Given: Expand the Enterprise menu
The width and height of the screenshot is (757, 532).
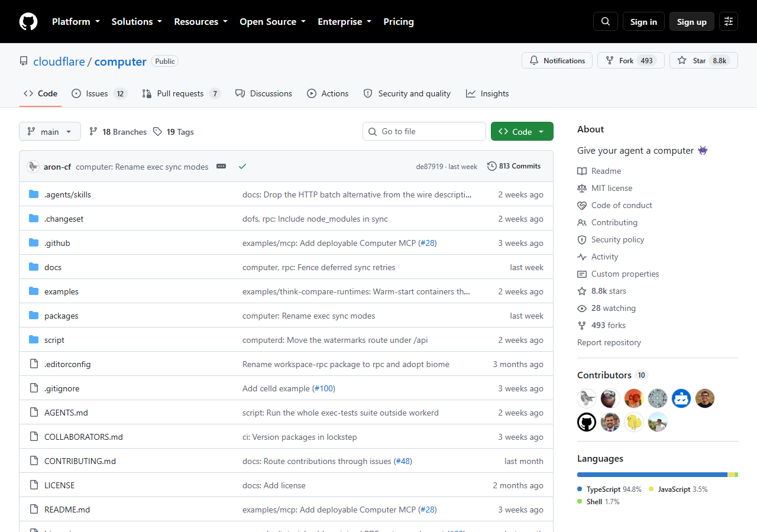Looking at the screenshot, I should 345,21.
